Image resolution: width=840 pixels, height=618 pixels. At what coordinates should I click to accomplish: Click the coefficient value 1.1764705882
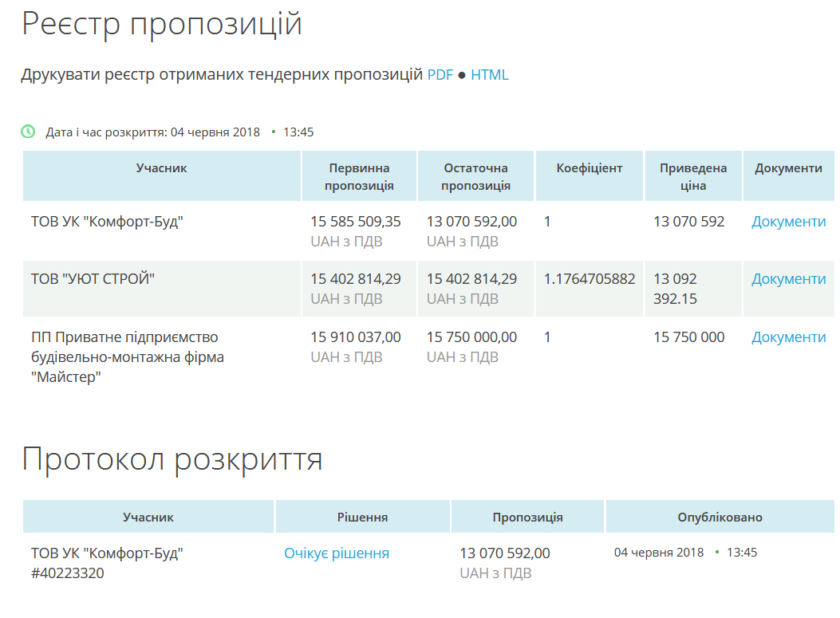pos(590,279)
